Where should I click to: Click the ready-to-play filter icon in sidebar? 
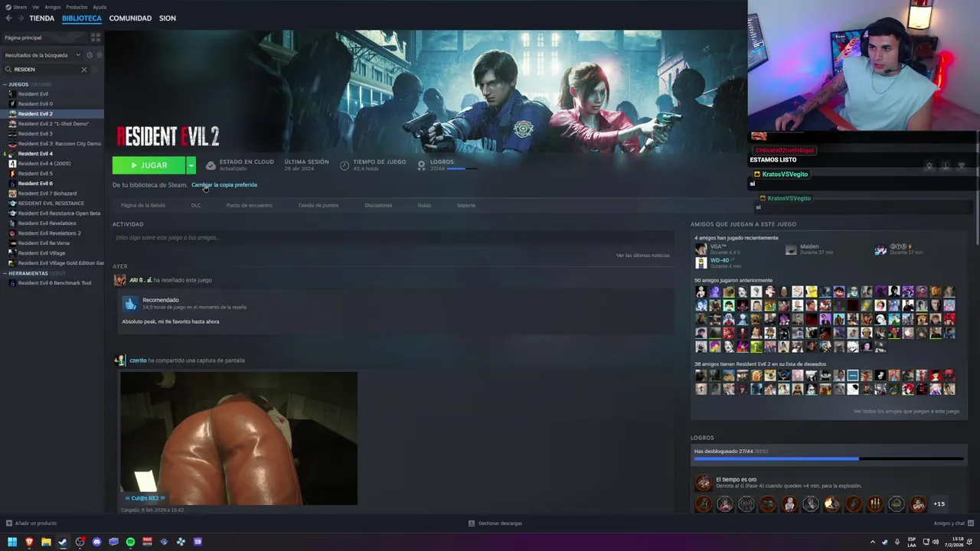click(x=98, y=55)
